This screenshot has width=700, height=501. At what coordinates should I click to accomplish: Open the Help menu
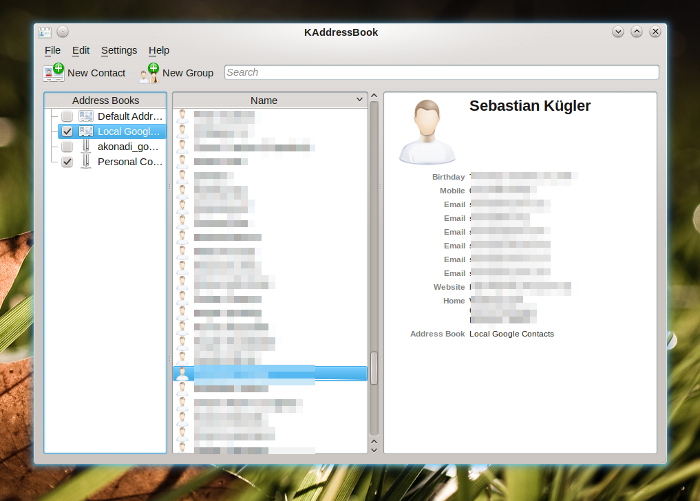[x=159, y=50]
